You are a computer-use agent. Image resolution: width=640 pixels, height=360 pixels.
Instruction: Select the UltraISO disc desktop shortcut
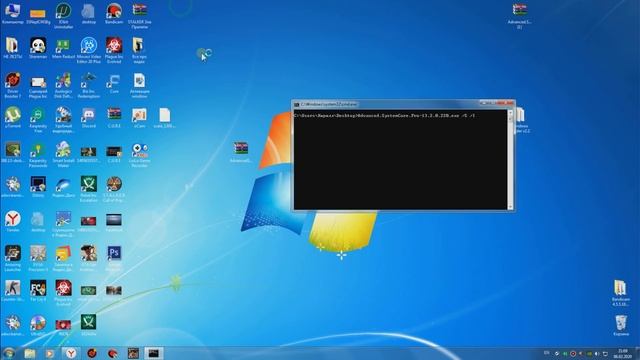38,325
